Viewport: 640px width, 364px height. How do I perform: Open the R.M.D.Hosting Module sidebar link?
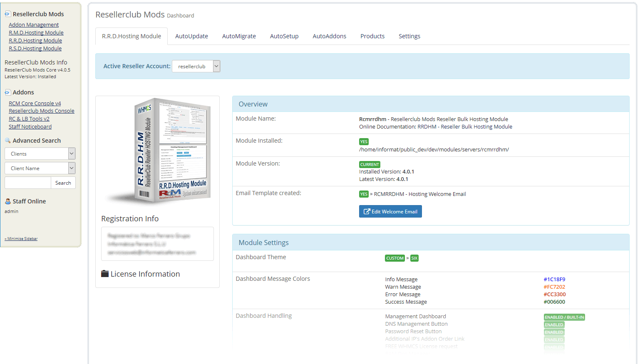coord(36,33)
